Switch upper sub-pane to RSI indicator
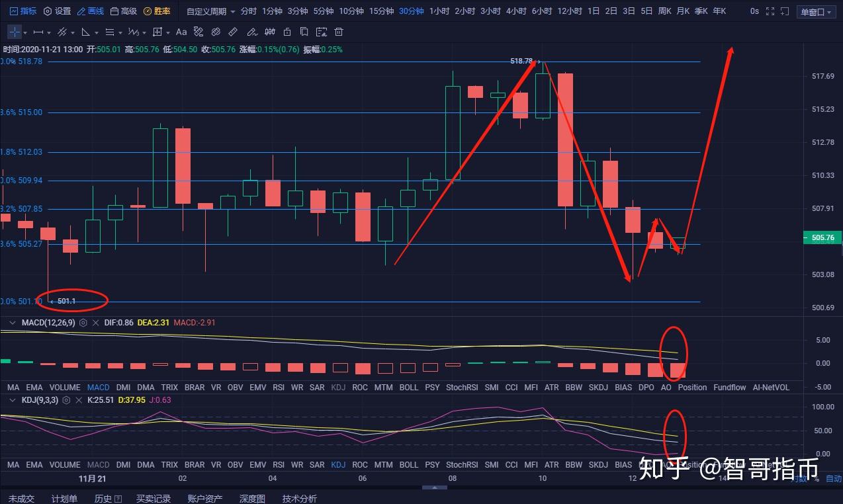843x504 pixels. click(279, 388)
